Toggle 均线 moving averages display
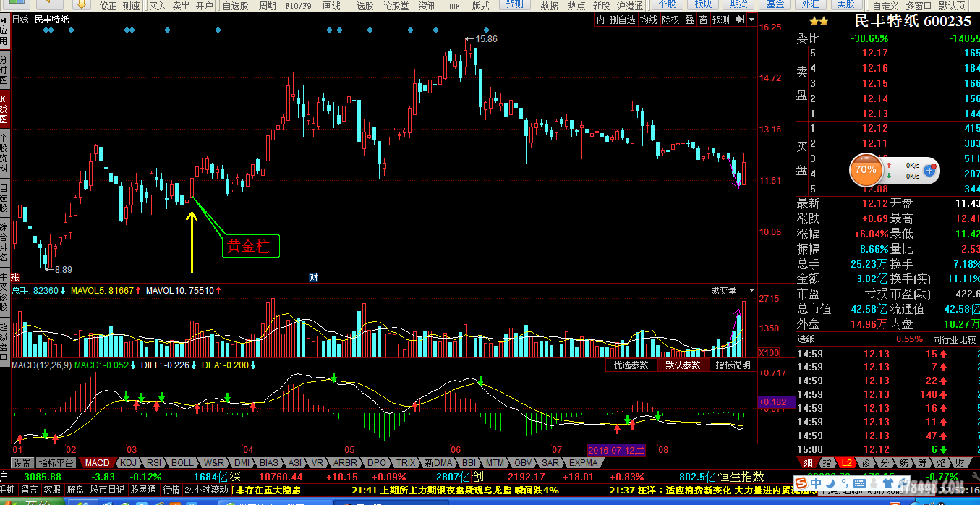Viewport: 980px width, 505px height. [648, 20]
